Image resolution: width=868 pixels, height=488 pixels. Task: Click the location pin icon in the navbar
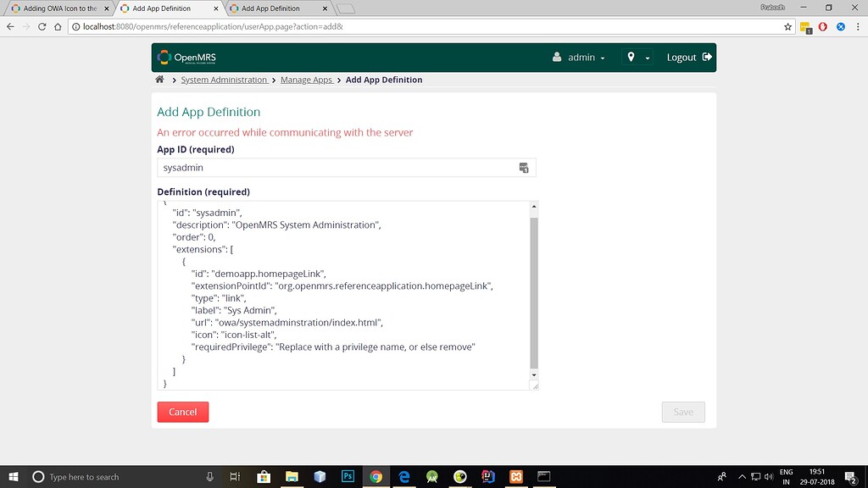(x=629, y=57)
